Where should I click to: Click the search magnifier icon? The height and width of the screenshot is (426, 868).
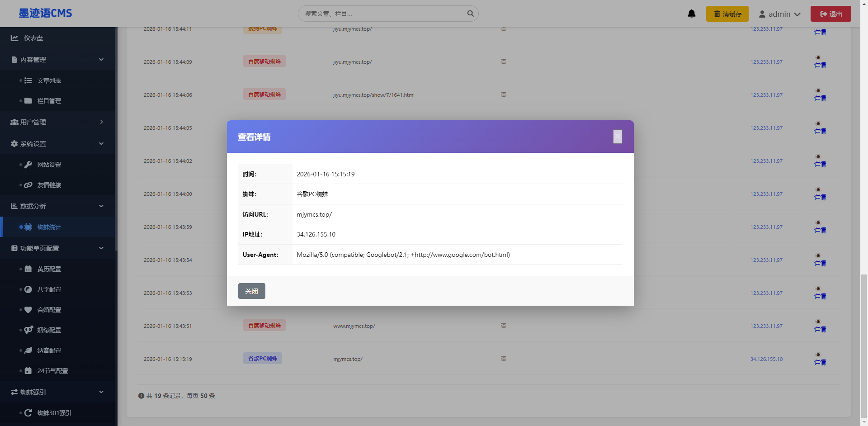point(470,14)
